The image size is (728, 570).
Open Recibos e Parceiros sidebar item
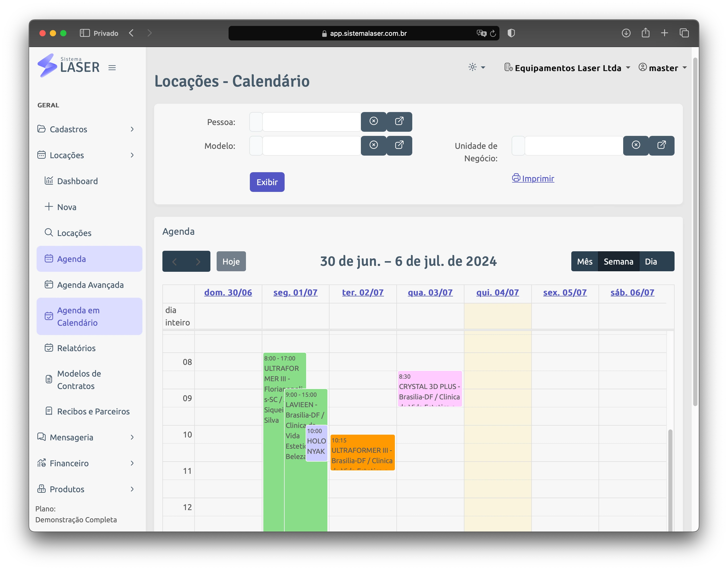[90, 412]
